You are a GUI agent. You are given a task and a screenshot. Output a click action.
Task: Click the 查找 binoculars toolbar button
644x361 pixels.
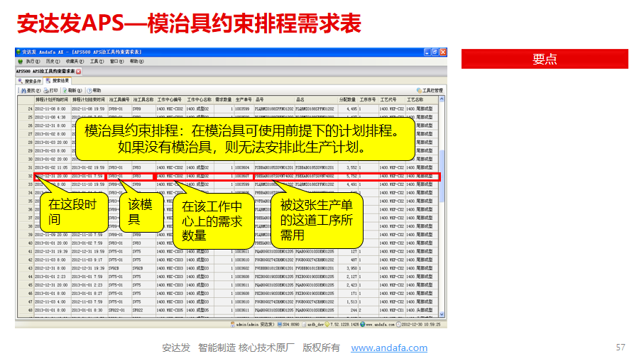tap(31, 91)
